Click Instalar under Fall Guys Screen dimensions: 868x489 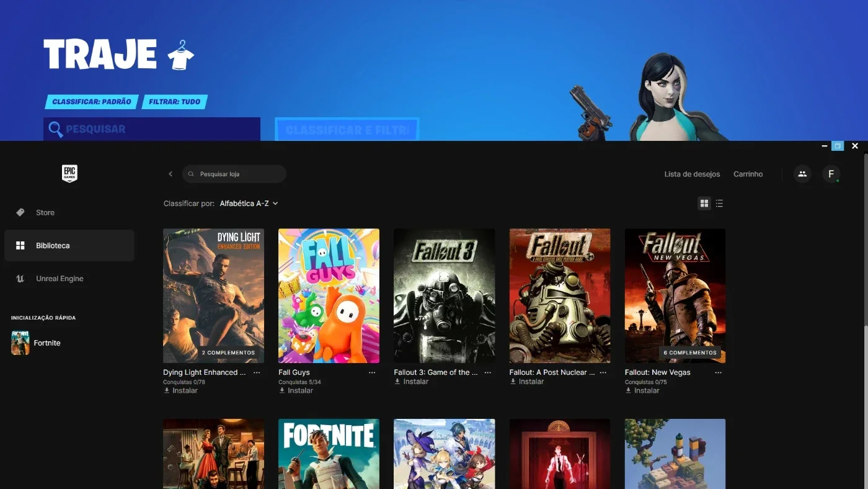pos(296,391)
